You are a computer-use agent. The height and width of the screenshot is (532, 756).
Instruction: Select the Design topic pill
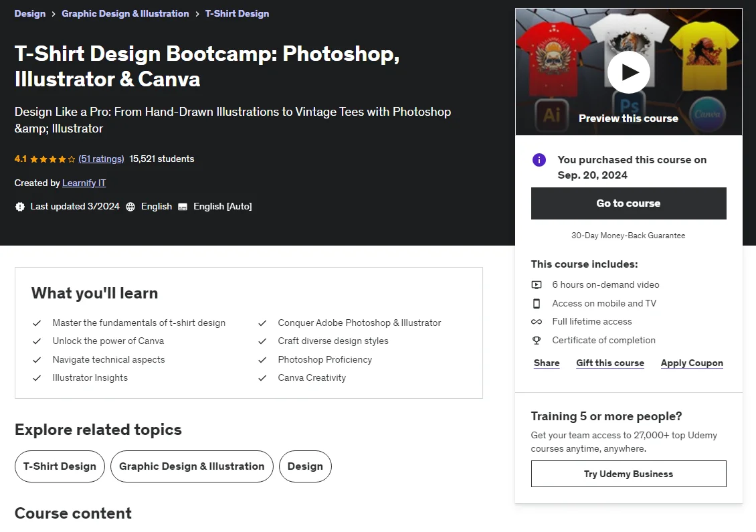305,466
